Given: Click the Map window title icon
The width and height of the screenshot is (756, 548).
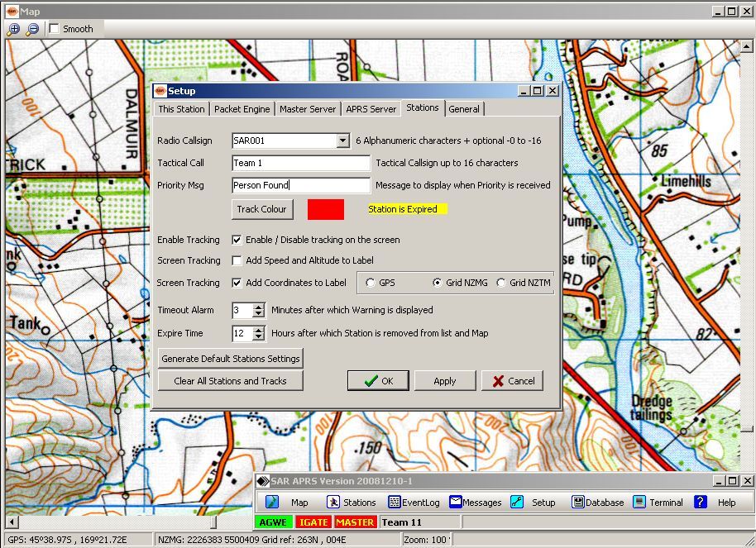Looking at the screenshot, I should tap(12, 11).
